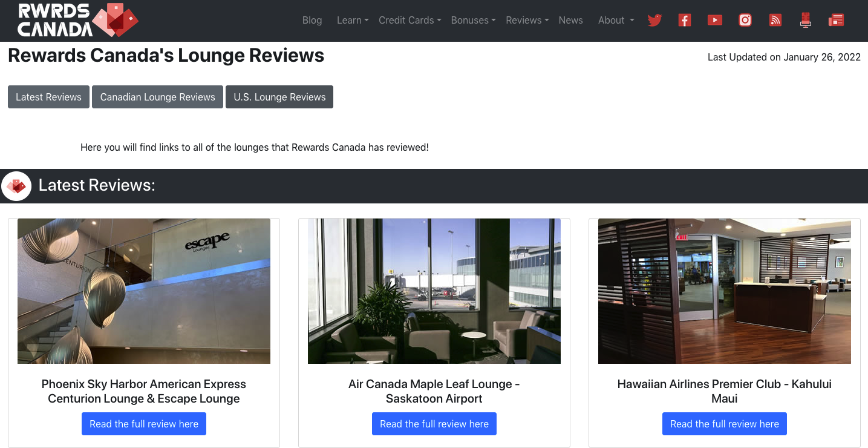The width and height of the screenshot is (868, 448).
Task: Open the podcast microphone icon
Action: point(805,20)
